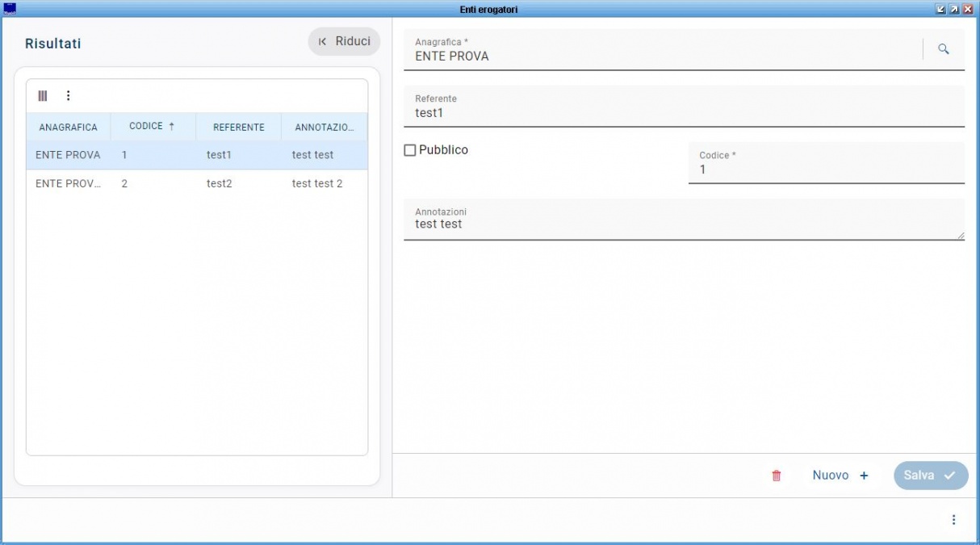Click the restore window icon in title bar

[954, 9]
